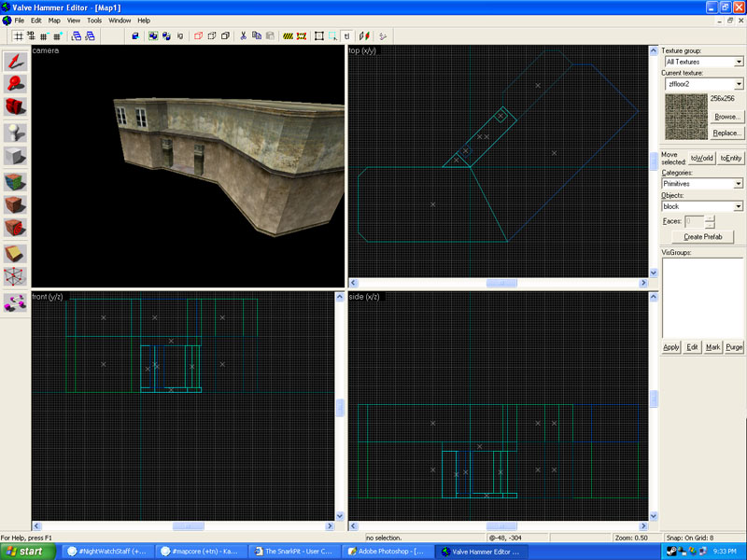Select the Vertex manipulation tool

click(14, 277)
